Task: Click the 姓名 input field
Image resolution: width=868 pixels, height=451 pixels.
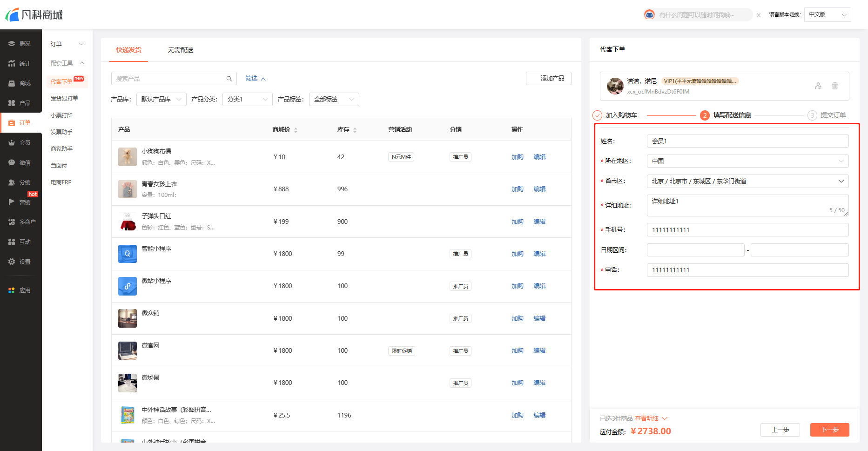Action: 747,141
